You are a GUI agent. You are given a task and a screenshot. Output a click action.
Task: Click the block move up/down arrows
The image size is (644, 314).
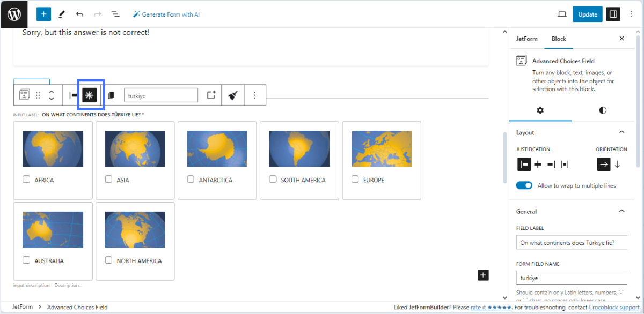click(x=52, y=95)
